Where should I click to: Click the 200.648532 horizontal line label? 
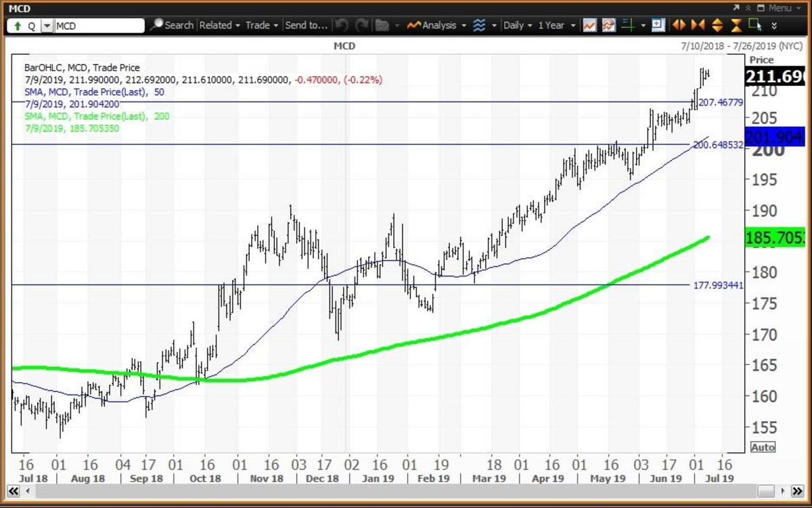pyautogui.click(x=718, y=145)
